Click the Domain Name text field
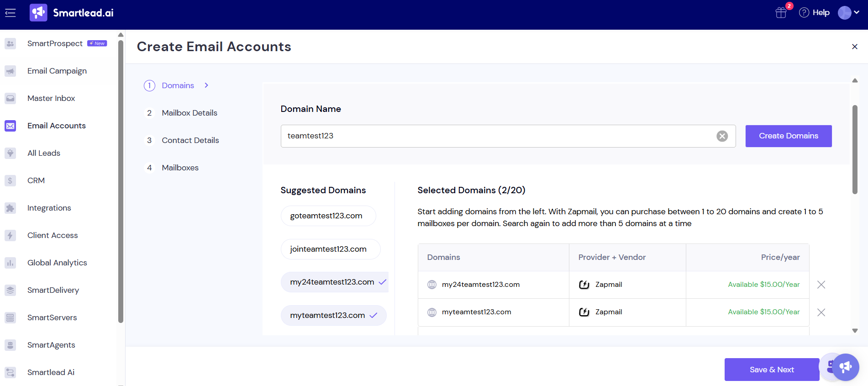This screenshot has height=386, width=868. 498,136
